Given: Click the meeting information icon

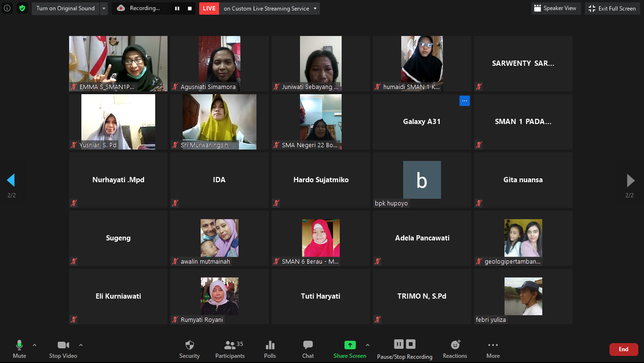Looking at the screenshot, I should [x=7, y=8].
